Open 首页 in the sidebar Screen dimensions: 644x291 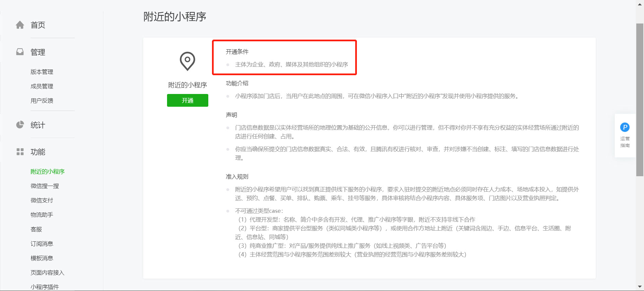click(x=38, y=25)
